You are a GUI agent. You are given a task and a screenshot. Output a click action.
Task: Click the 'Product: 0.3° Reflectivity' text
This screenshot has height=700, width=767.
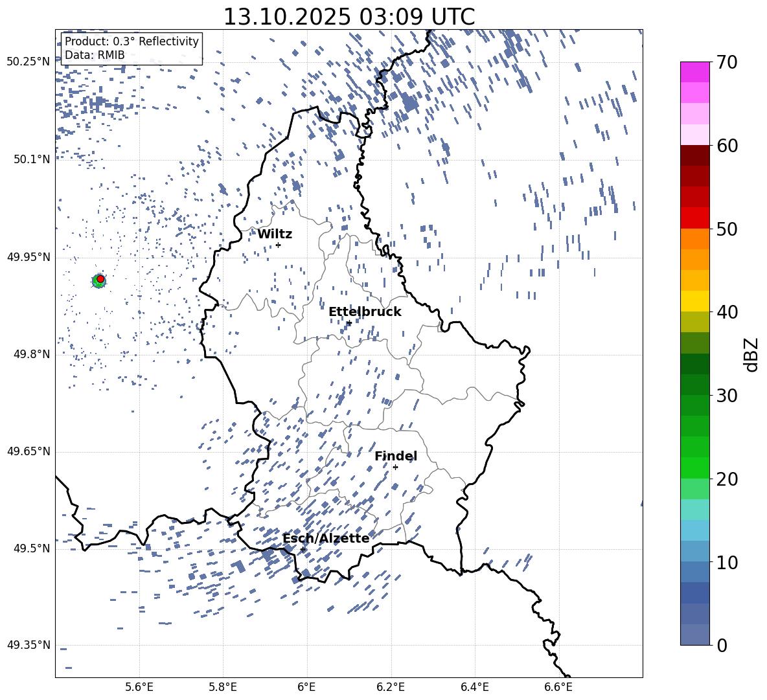pos(132,41)
